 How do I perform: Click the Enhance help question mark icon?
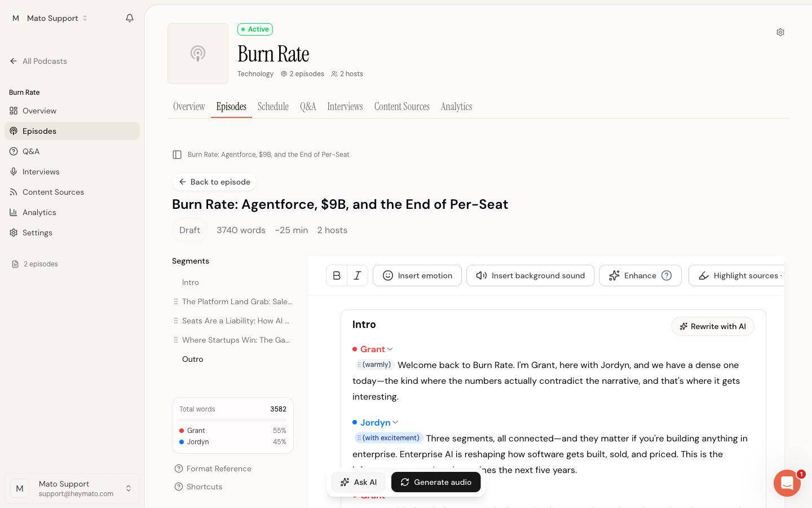[x=667, y=275]
